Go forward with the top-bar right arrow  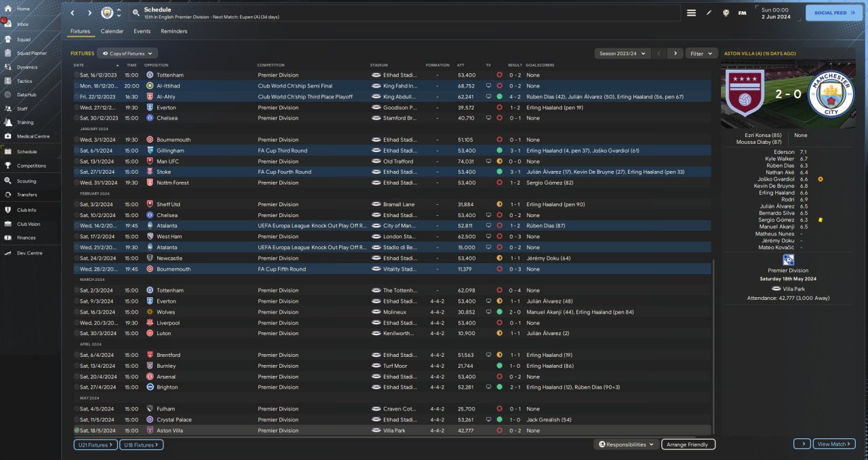coord(90,13)
